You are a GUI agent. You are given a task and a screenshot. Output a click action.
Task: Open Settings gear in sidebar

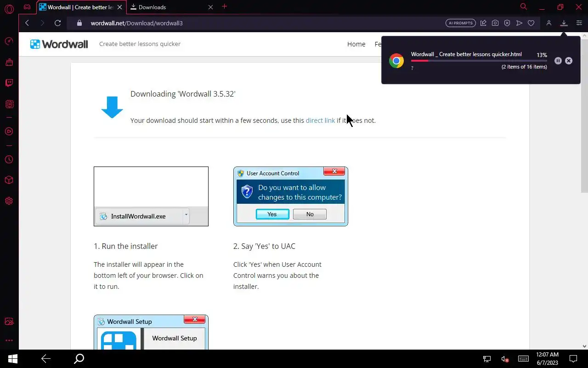[x=9, y=201]
